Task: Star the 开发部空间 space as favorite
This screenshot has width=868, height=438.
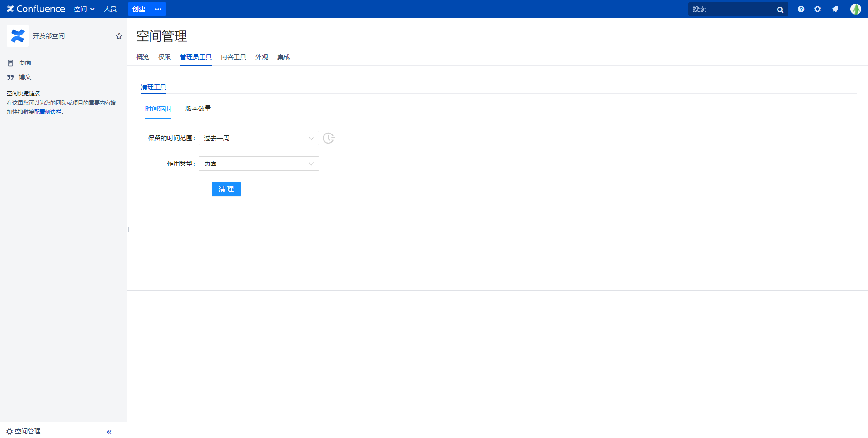Action: point(119,36)
